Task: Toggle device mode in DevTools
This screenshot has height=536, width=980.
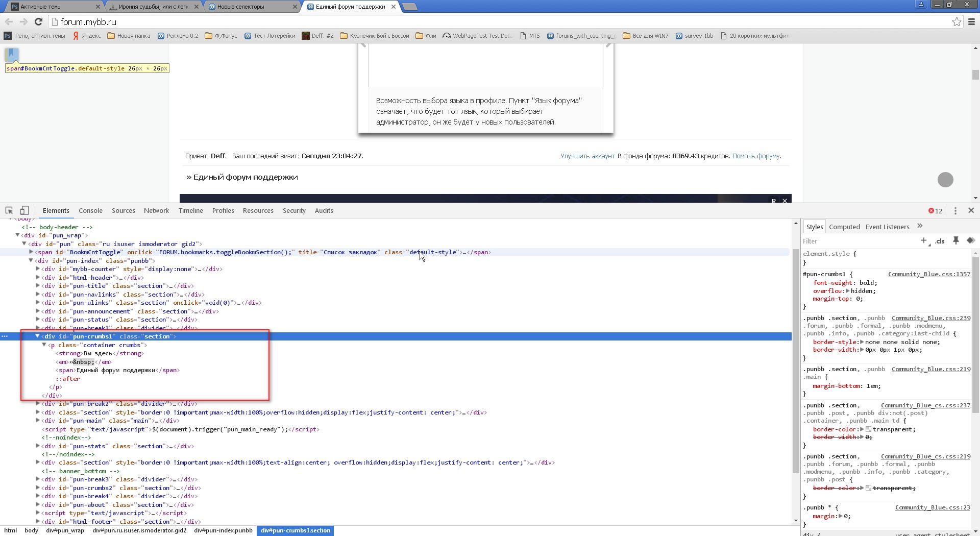Action: point(24,210)
